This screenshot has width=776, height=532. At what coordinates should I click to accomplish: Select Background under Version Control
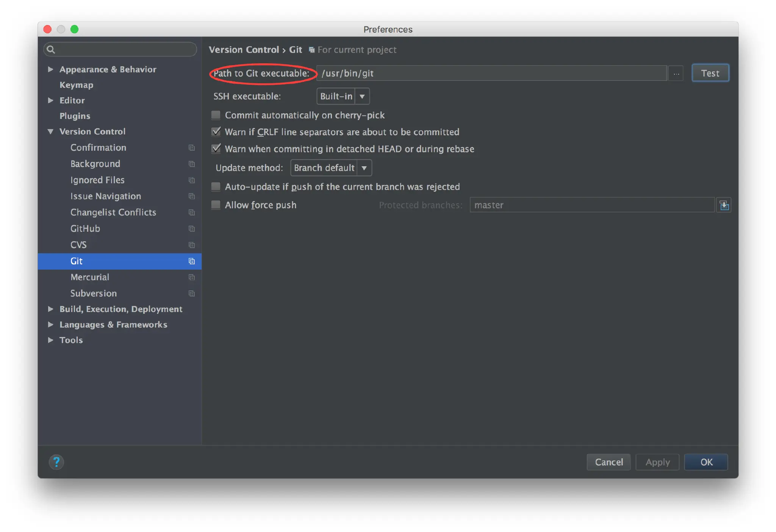pos(95,164)
